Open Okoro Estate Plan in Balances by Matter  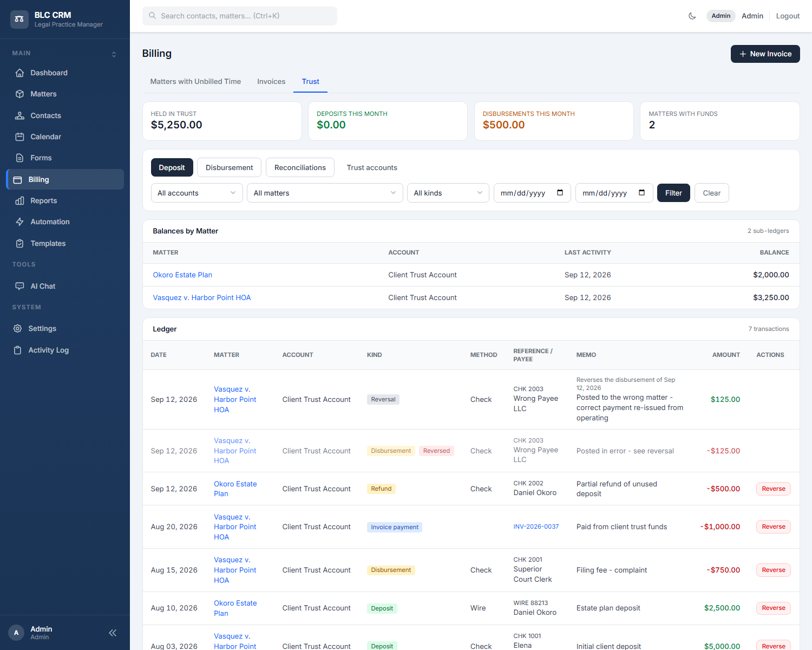182,275
